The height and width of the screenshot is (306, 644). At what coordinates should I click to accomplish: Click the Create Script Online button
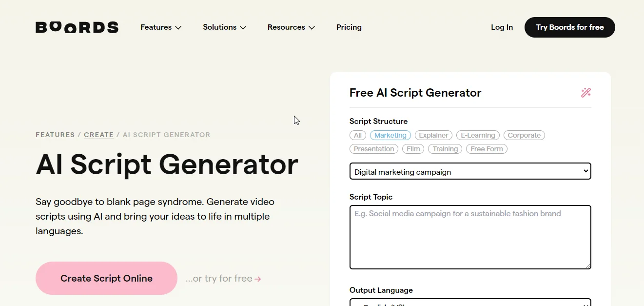tap(106, 278)
